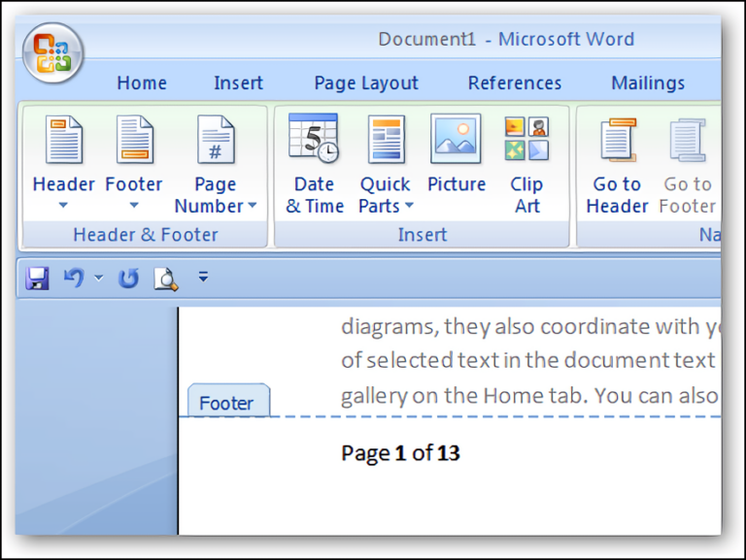This screenshot has width=746, height=560.
Task: Click the Redo icon in quick access toolbar
Action: (x=128, y=280)
